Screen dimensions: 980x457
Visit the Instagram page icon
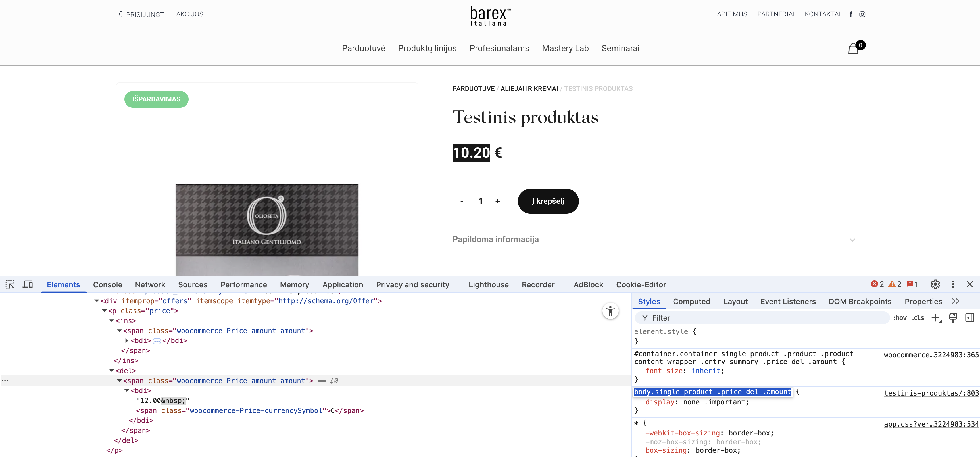coord(862,14)
